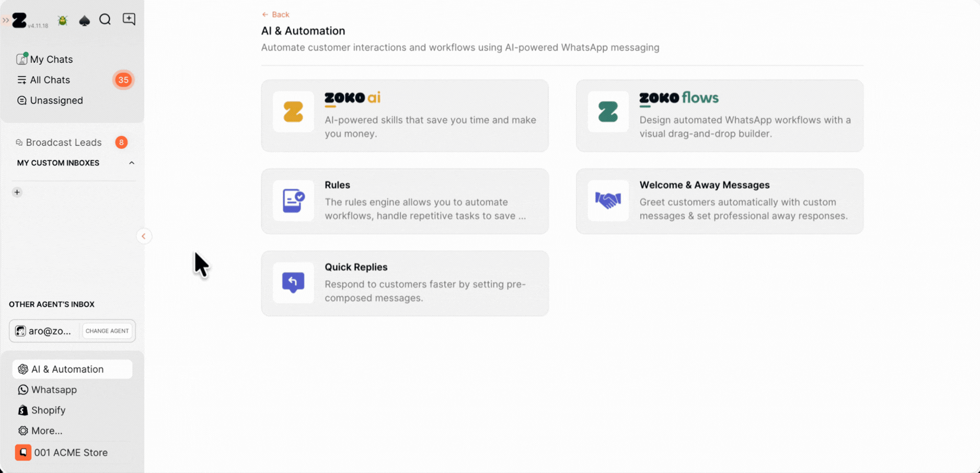Go Back using the back link
Screen dimensions: 980x473
pyautogui.click(x=275, y=15)
